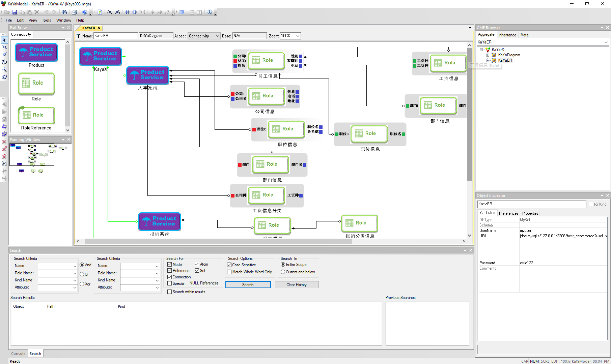Screen dimensions: 611x364
Task: Click the Save icon in toolbar
Action: tap(15, 12)
